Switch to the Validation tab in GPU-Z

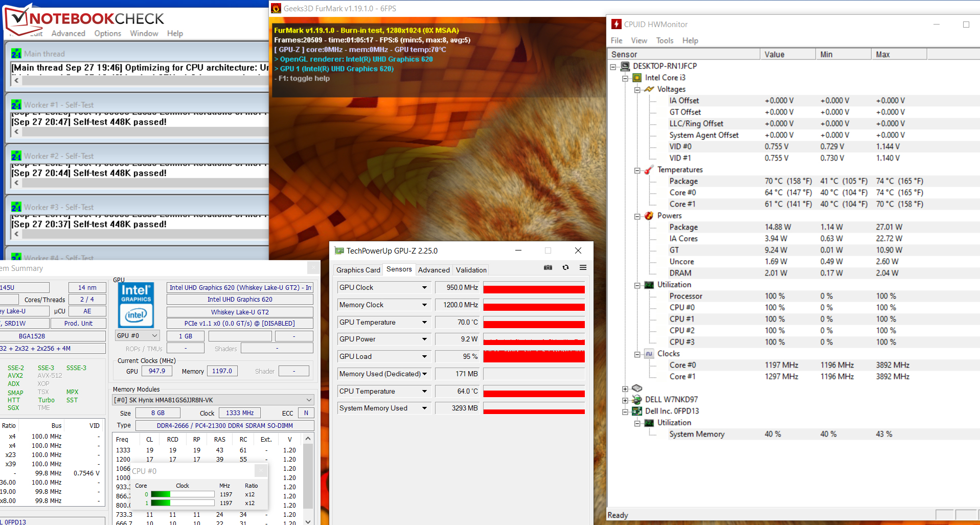[x=471, y=270]
